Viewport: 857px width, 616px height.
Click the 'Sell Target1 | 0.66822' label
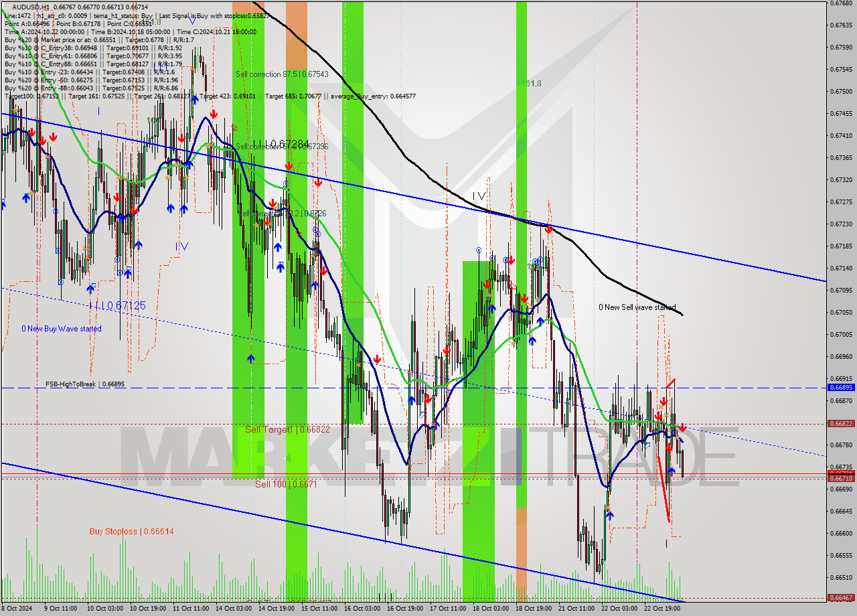tap(287, 429)
